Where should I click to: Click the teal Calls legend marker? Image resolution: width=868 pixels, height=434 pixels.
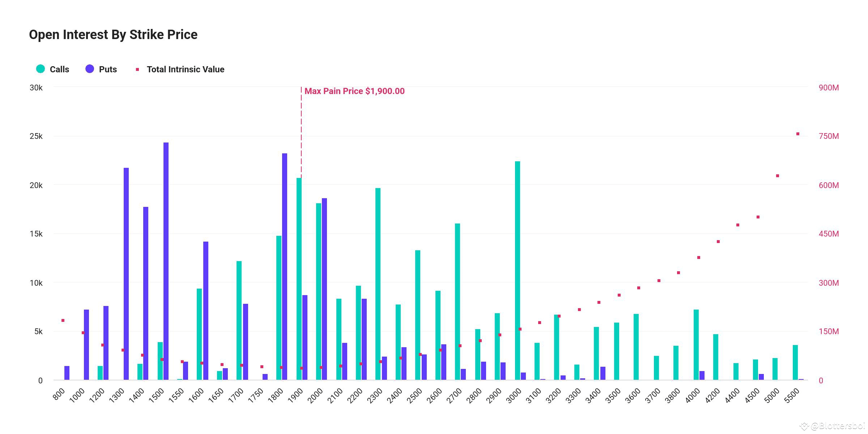click(40, 69)
